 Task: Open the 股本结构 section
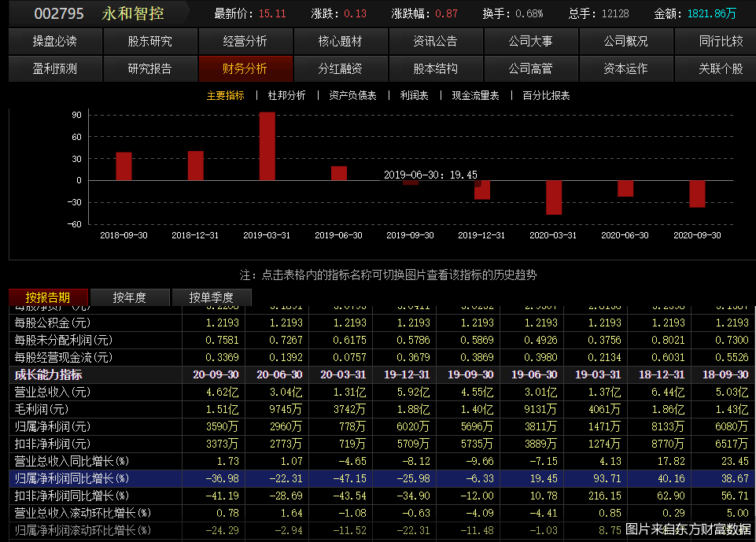coord(435,69)
